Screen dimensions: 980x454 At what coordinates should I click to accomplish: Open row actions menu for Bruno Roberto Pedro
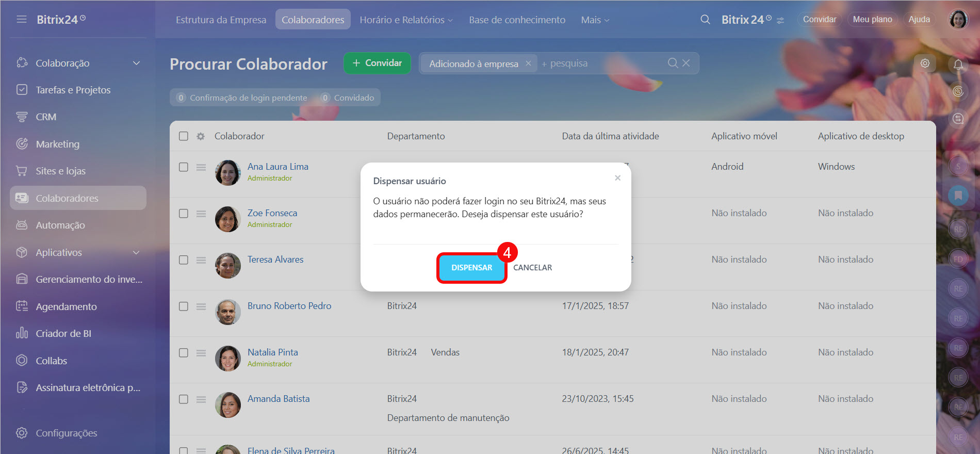point(201,306)
